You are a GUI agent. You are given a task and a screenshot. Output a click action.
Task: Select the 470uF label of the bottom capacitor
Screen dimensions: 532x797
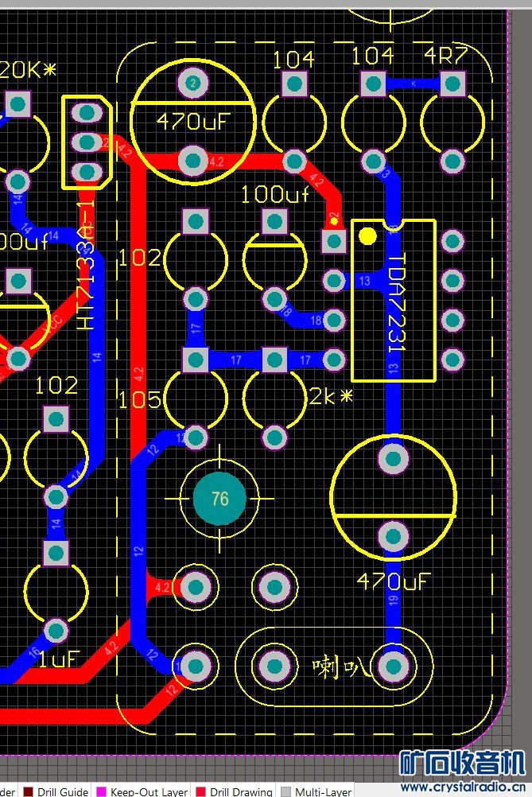click(394, 581)
